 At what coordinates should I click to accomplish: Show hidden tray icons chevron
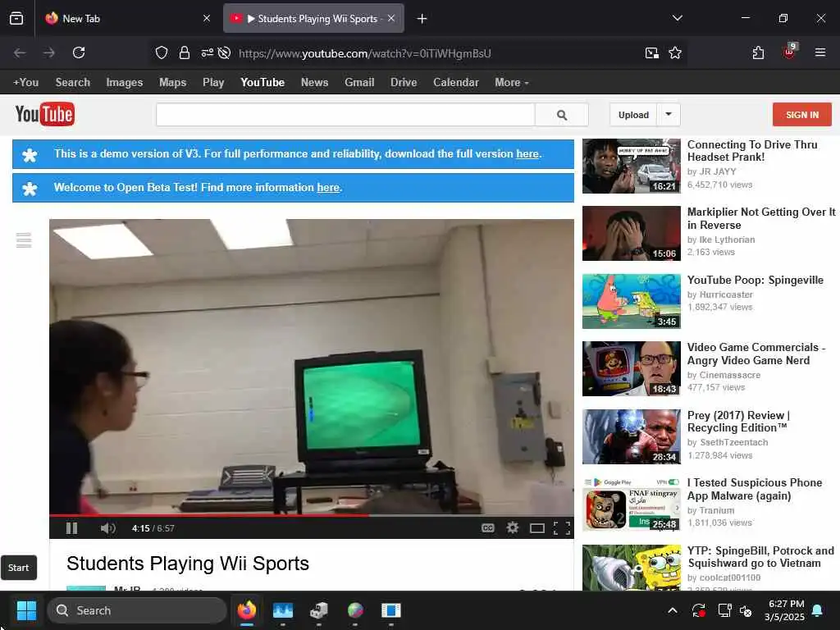[673, 610]
